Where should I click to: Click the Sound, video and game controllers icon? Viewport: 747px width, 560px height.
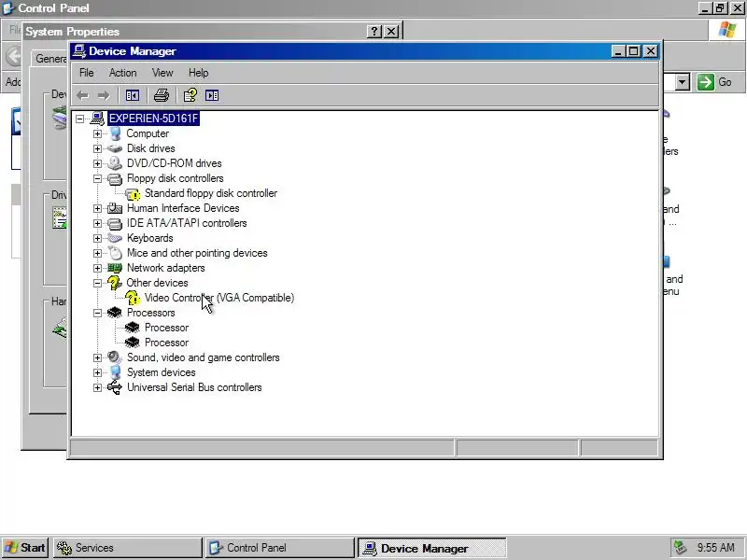[115, 357]
